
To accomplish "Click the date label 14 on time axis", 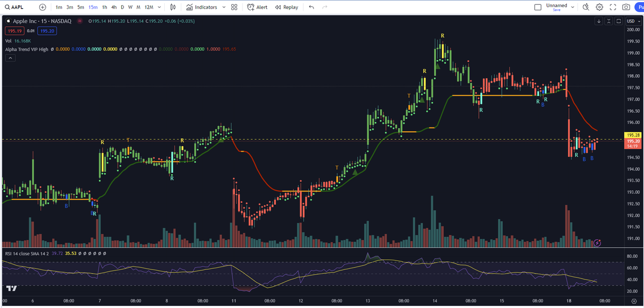I will [435, 302].
